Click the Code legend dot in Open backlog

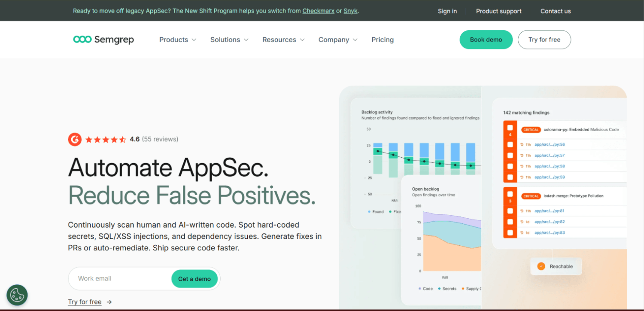click(x=419, y=289)
